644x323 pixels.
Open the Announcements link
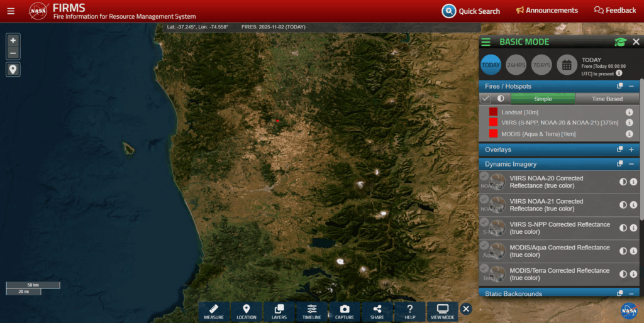tap(547, 11)
